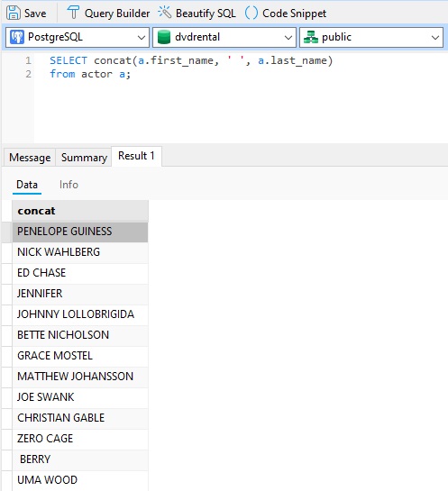Screen dimensions: 448x491
Task: Switch to the Summary tab
Action: click(84, 157)
